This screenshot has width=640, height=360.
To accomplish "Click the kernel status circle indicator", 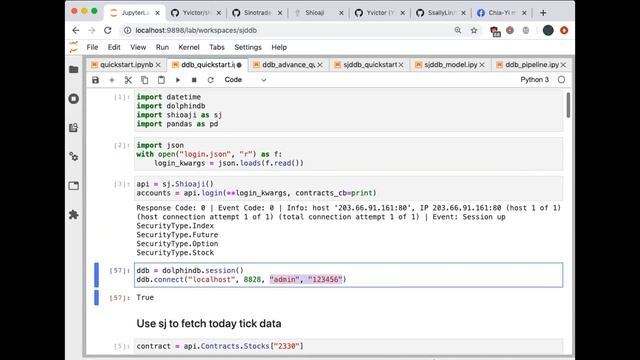I will 562,80.
